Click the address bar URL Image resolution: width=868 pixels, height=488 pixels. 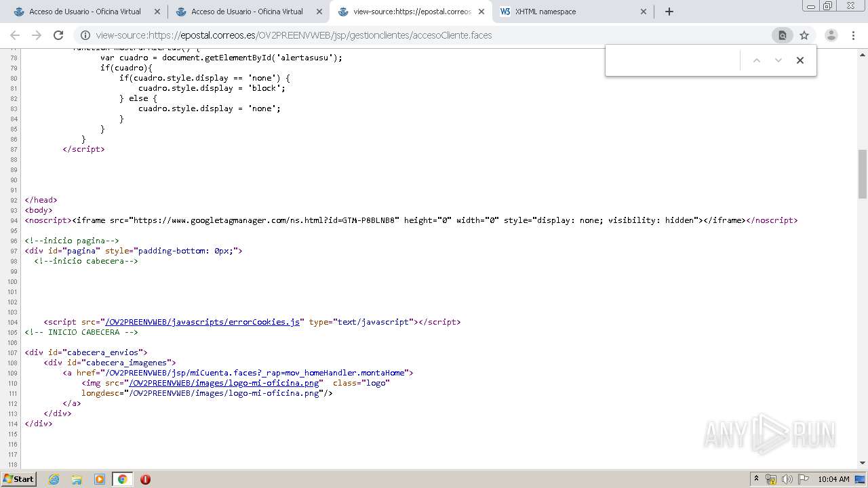coord(294,35)
